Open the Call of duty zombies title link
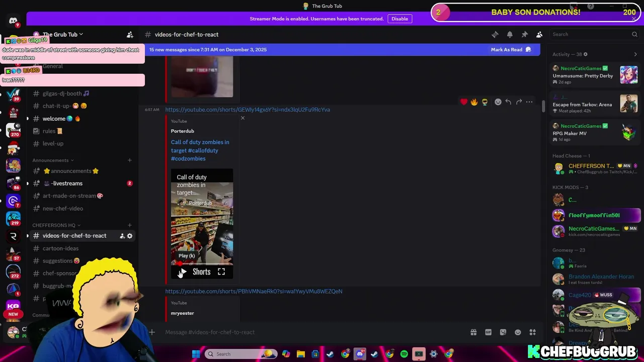Viewport: 644px width, 362px height. pyautogui.click(x=200, y=150)
